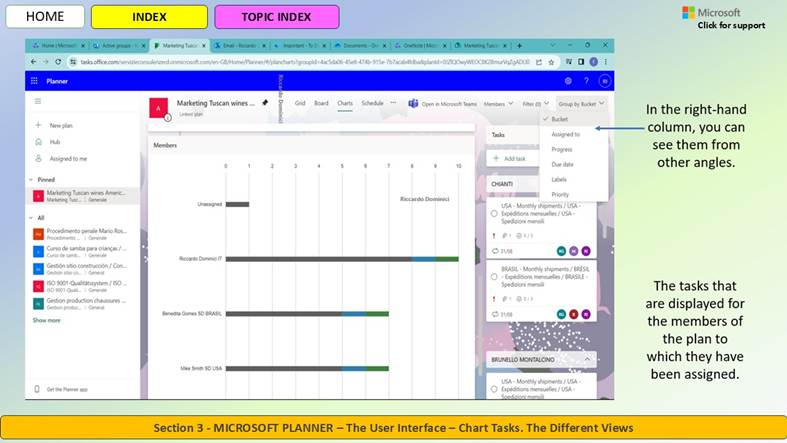The width and height of the screenshot is (787, 443).
Task: Click the yellow INDEX button
Action: tap(149, 17)
